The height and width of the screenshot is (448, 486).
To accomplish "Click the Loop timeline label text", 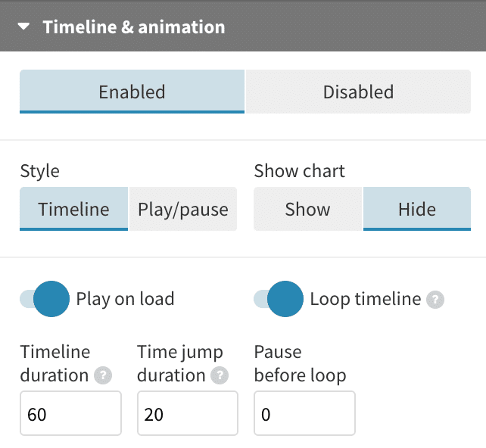I will [x=365, y=299].
